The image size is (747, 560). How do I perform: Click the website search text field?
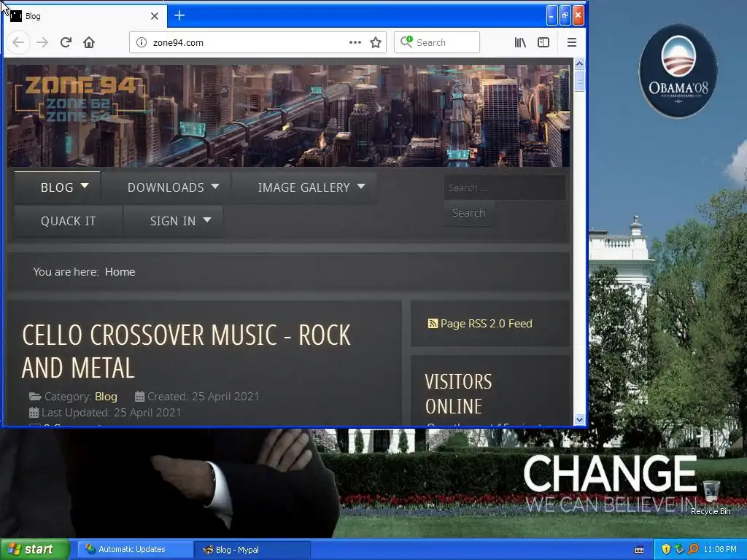tap(505, 187)
